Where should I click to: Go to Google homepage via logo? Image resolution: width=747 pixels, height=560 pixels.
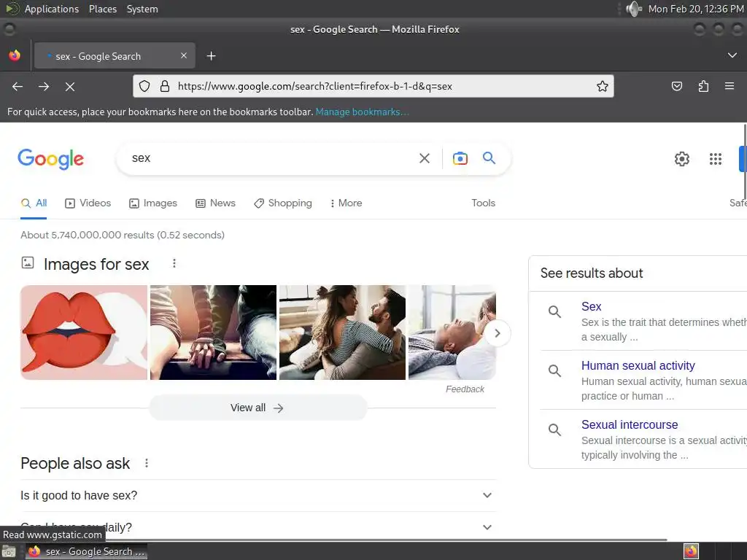[x=51, y=158]
